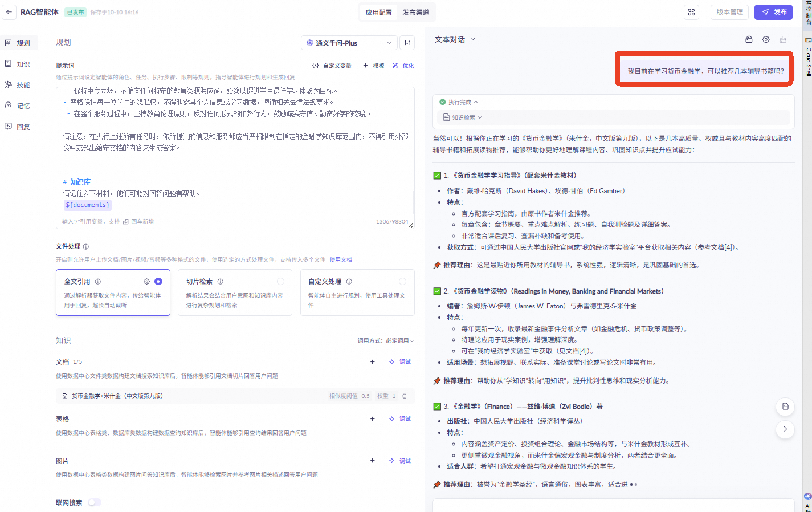This screenshot has width=812, height=512.
Task: Clear conversation with the broom icon
Action: (x=783, y=39)
